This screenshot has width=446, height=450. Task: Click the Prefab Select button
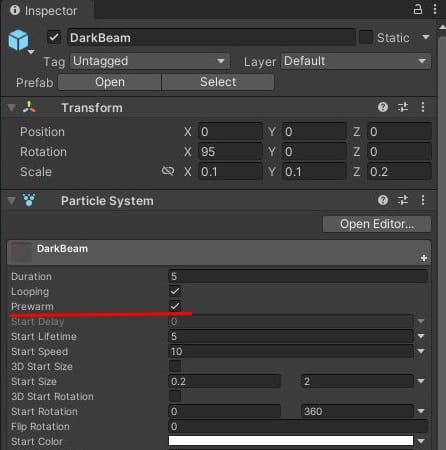point(218,82)
